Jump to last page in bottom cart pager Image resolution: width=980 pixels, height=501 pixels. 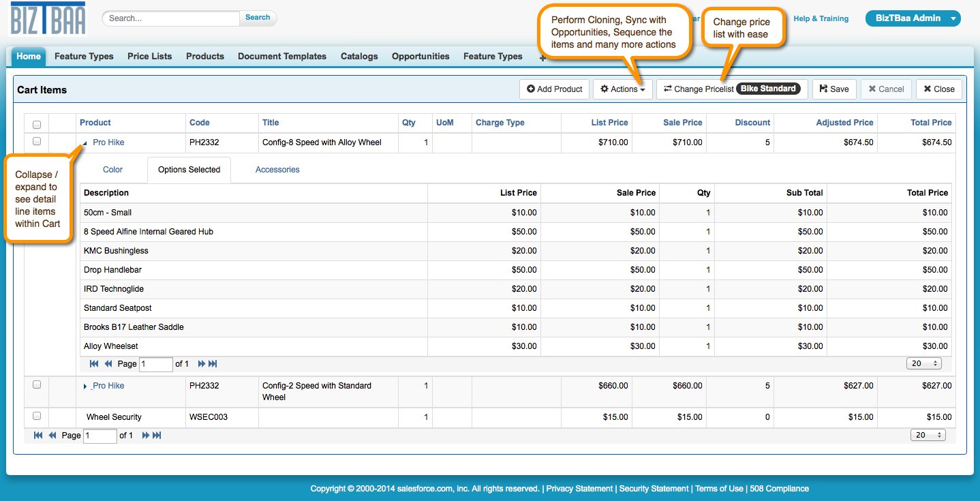click(x=157, y=436)
